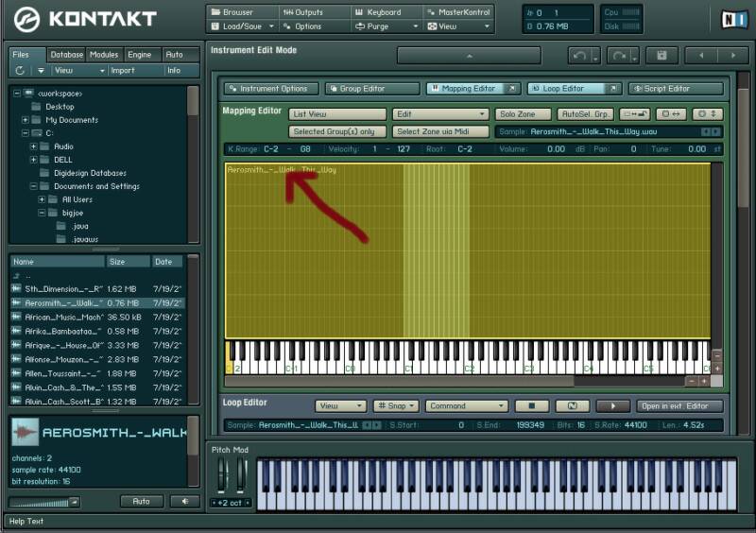
Task: Click the Native Instruments NI logo
Action: [x=734, y=20]
